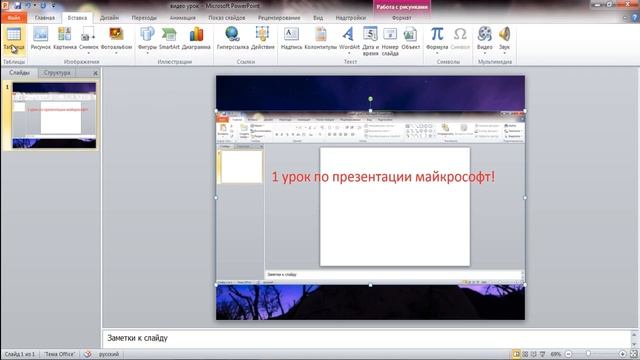Insert a SmartArt graphic
Viewport: 640px width, 360px height.
169,39
